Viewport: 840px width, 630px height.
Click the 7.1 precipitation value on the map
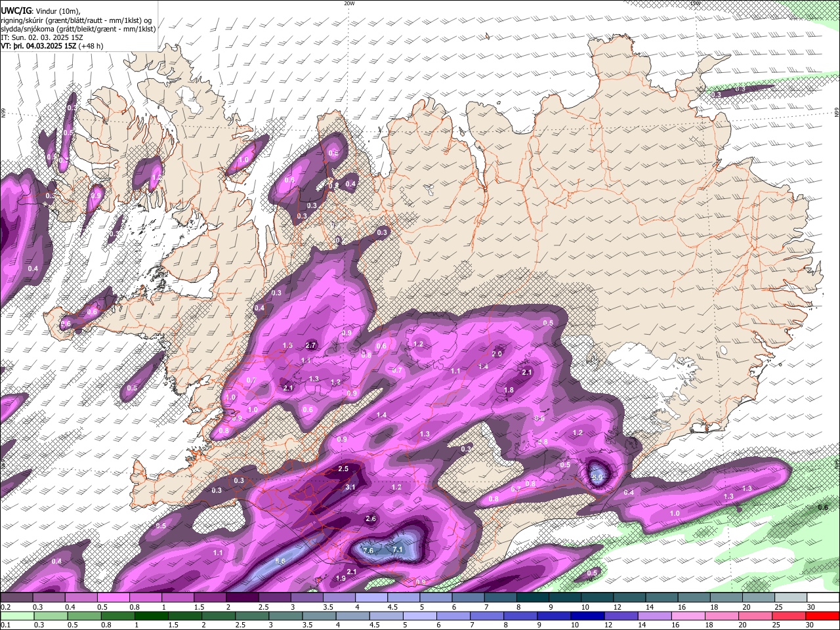click(x=397, y=549)
